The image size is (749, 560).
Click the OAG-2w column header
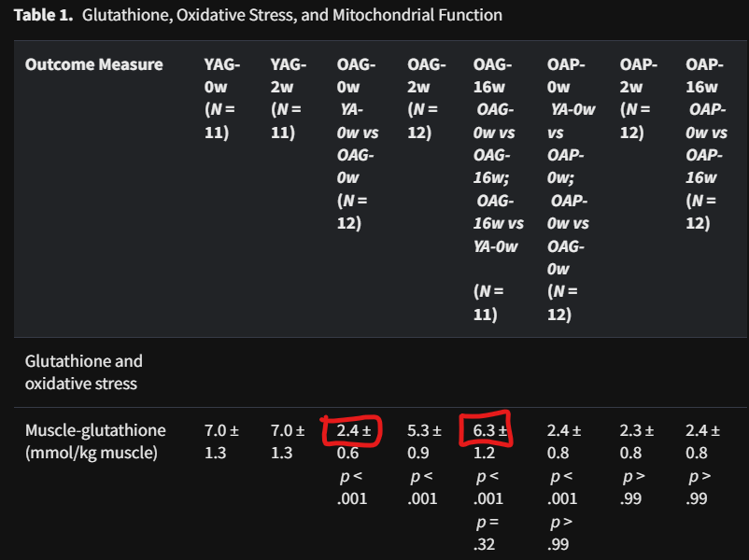pyautogui.click(x=427, y=98)
